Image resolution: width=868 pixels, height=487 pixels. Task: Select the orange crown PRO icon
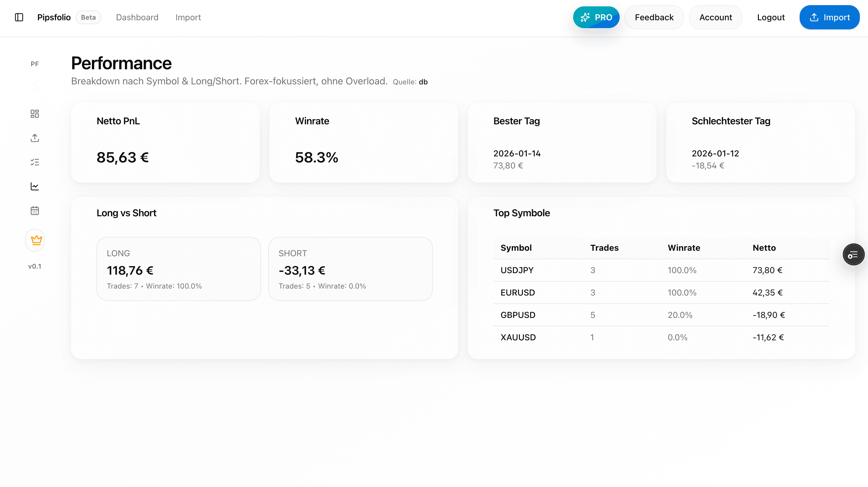35,240
